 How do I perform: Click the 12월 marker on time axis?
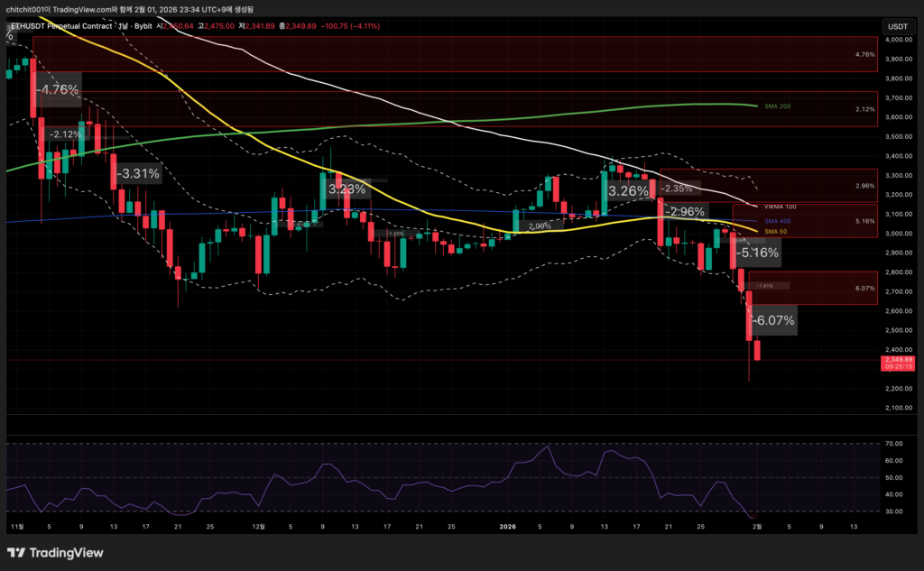(x=259, y=524)
